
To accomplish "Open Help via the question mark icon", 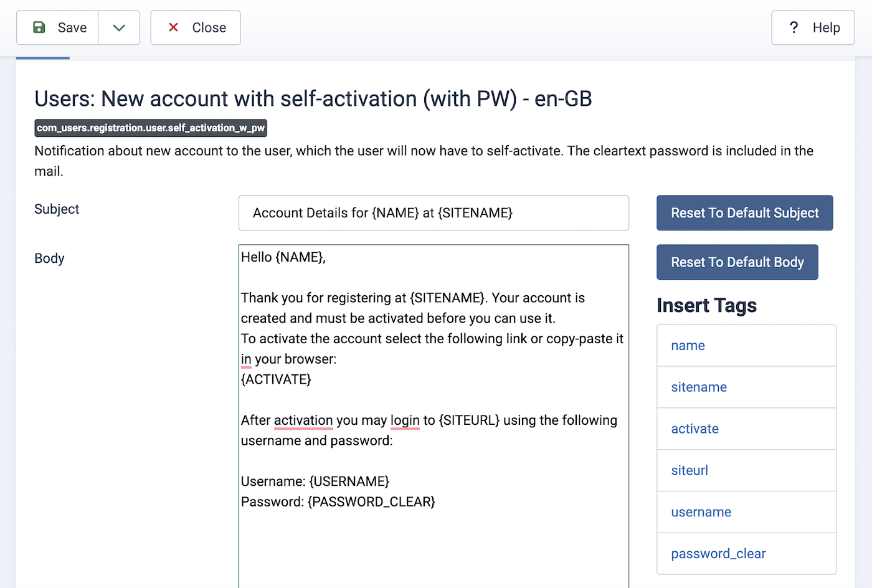I will pos(794,27).
